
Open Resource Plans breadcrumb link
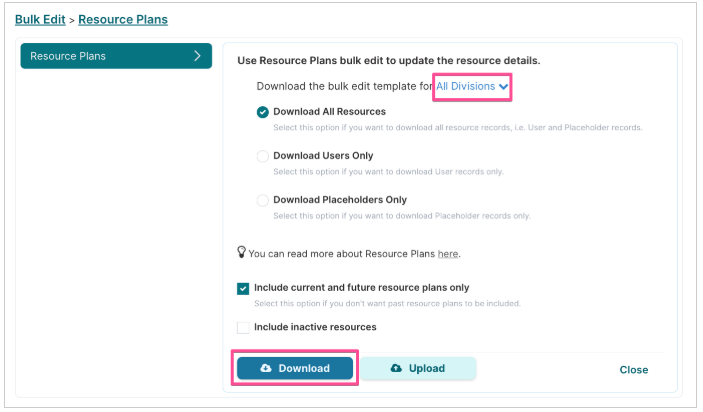[x=123, y=20]
